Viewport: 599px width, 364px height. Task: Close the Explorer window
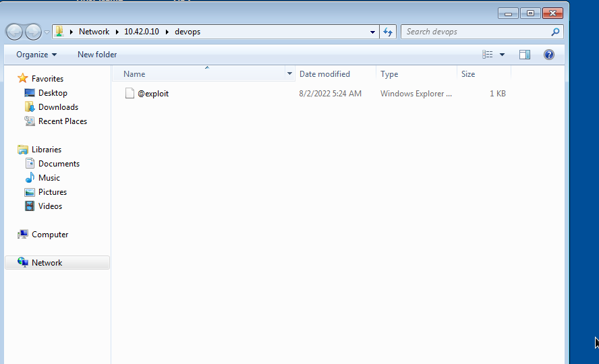[x=552, y=13]
